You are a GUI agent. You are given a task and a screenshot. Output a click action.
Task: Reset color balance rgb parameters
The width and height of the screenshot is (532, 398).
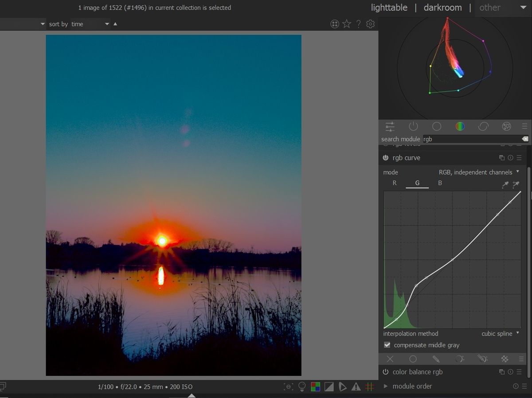510,372
